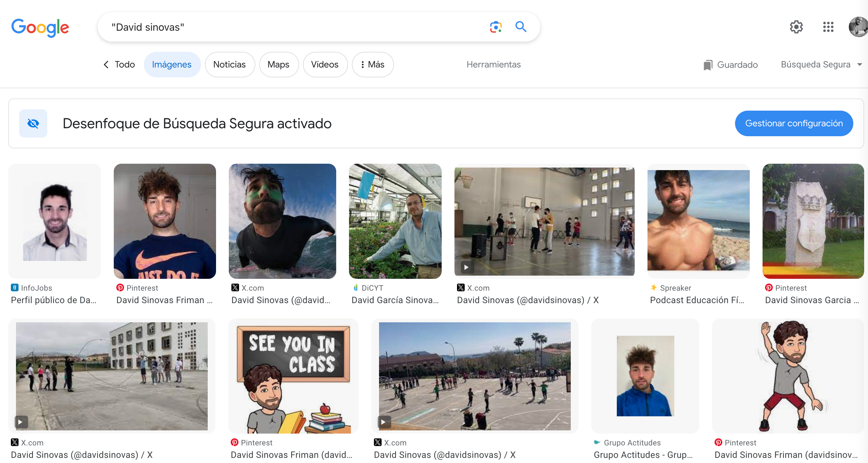Image resolution: width=868 pixels, height=463 pixels.
Task: Click the back chevron next to Todo
Action: coord(106,64)
